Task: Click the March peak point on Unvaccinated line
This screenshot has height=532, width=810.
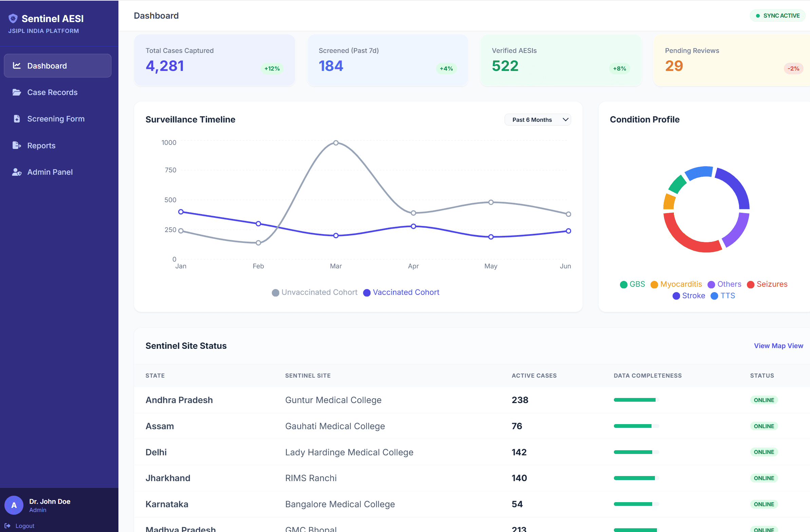Action: pos(336,143)
